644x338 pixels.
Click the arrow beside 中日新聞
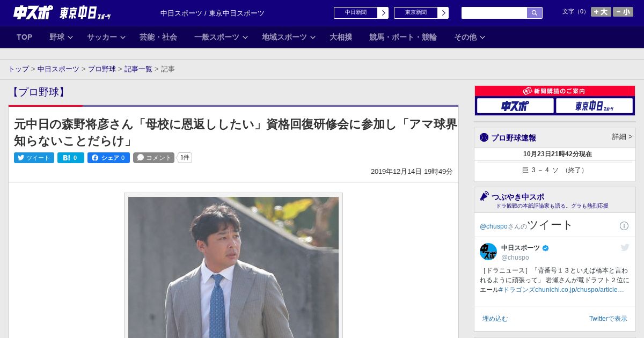pos(383,13)
